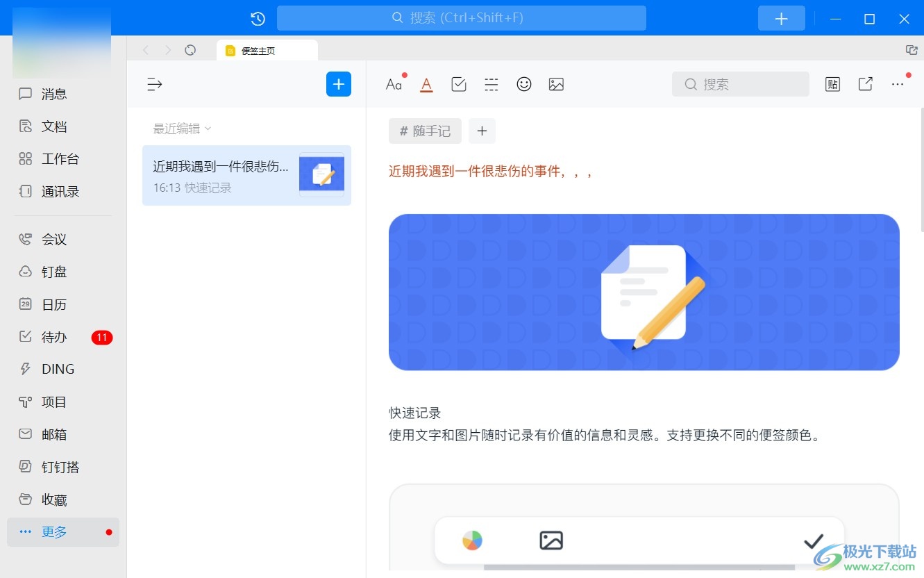Collapse the note list sidebar
This screenshot has height=578, width=924.
pyautogui.click(x=155, y=84)
